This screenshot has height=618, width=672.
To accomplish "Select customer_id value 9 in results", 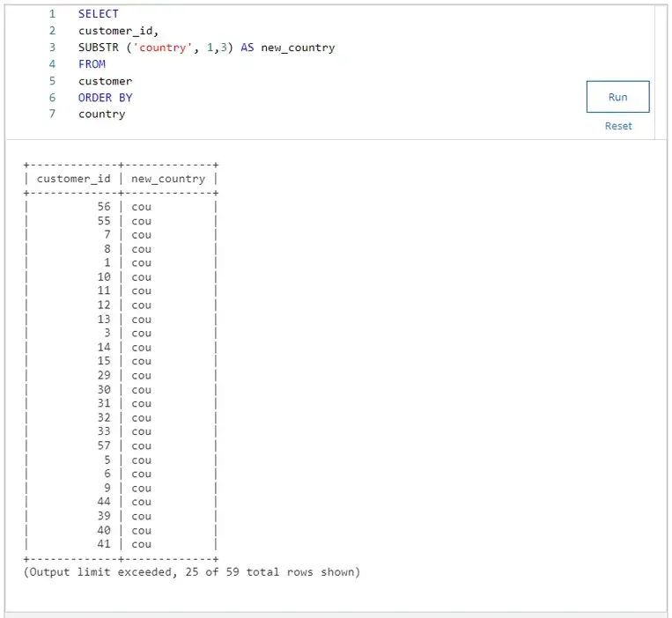I will coord(107,488).
